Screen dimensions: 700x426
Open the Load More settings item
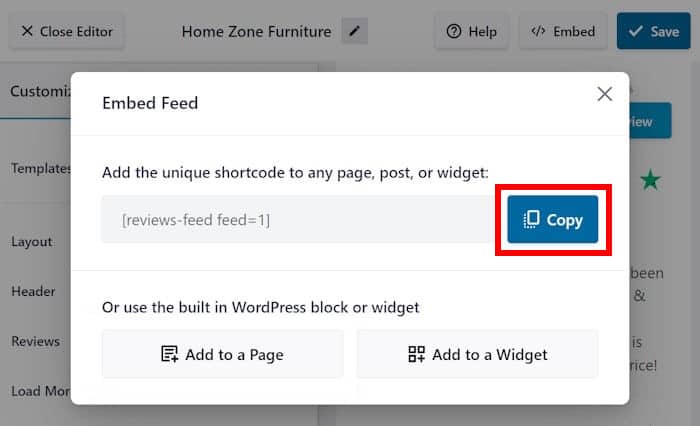click(38, 391)
